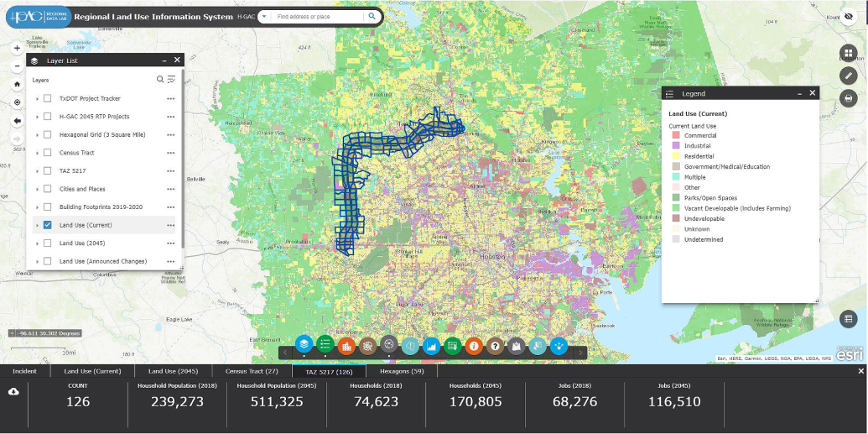
Task: Select the TAZ 5217 (126) tab
Action: pyautogui.click(x=329, y=371)
